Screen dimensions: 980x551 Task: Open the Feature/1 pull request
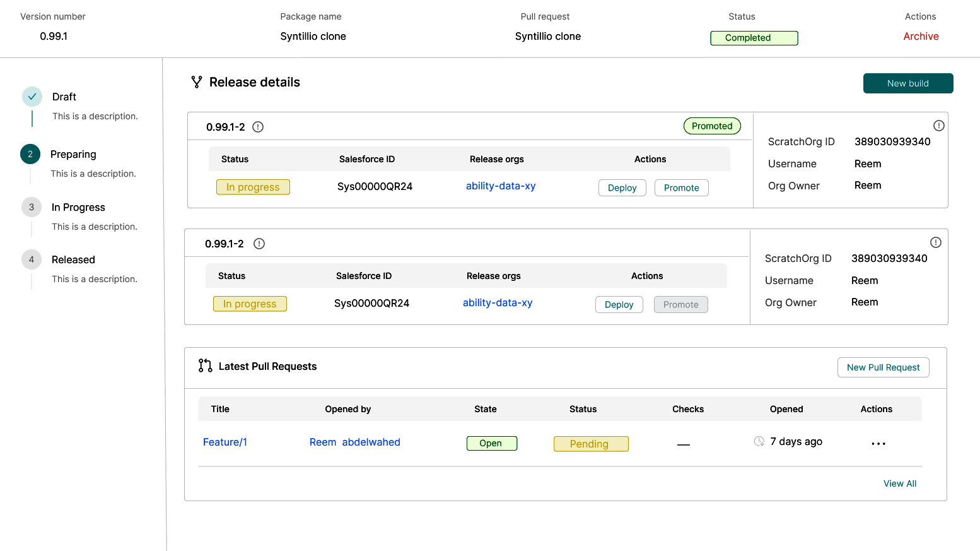(225, 442)
